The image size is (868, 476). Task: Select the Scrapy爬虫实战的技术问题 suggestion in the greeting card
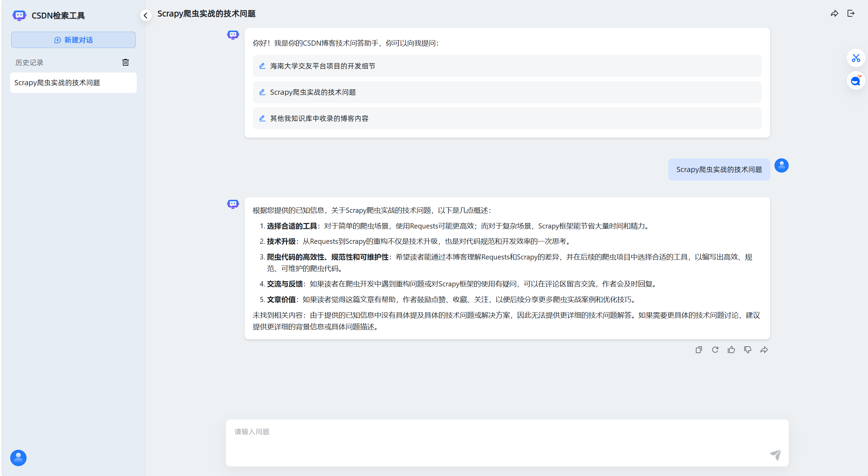coord(507,92)
